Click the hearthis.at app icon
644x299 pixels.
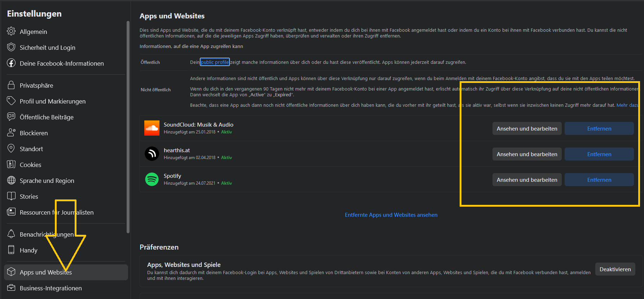pos(152,154)
